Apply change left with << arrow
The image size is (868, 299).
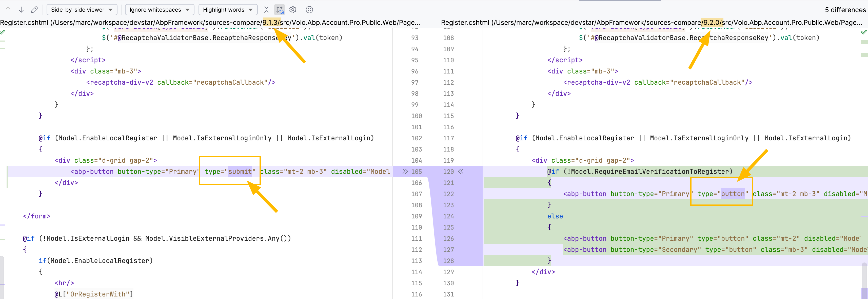[461, 172]
